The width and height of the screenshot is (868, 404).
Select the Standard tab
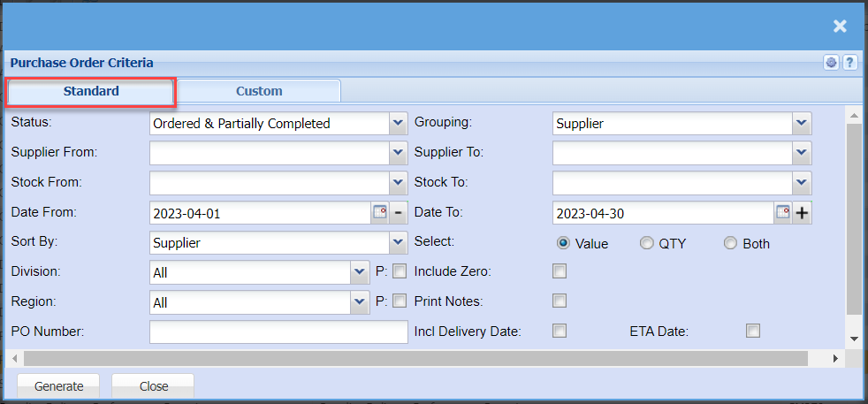click(91, 91)
